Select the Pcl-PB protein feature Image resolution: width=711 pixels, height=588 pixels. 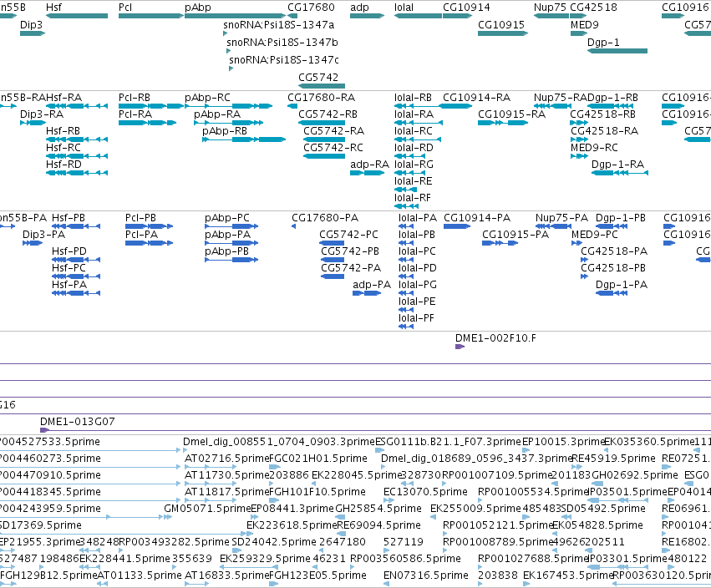[x=150, y=226]
